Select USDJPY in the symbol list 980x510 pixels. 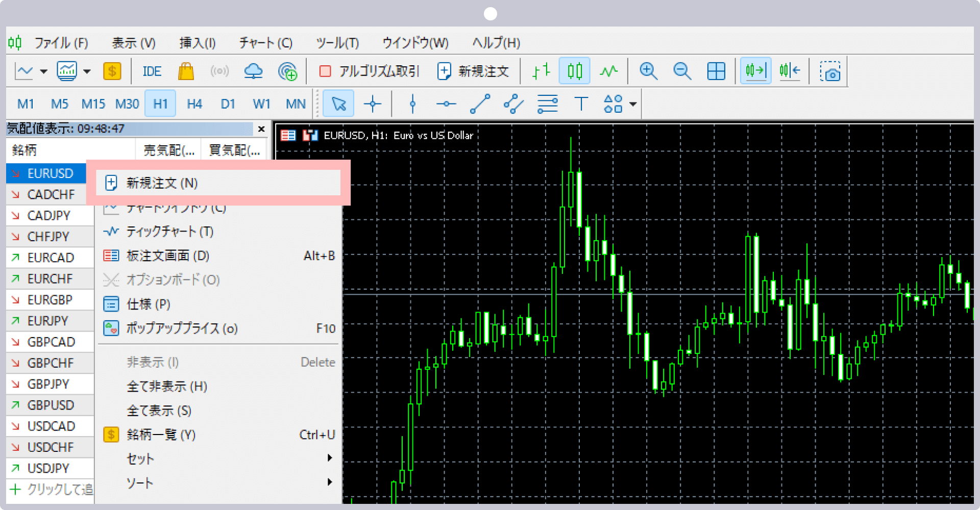(50, 468)
